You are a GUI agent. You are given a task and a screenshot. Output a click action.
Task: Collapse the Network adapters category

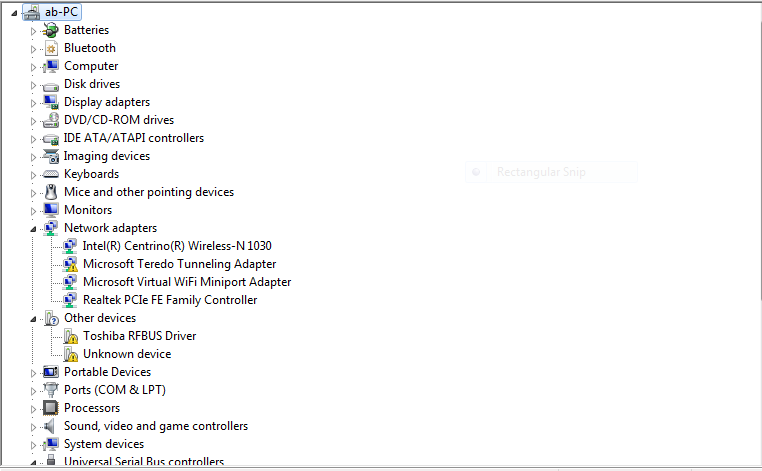33,229
